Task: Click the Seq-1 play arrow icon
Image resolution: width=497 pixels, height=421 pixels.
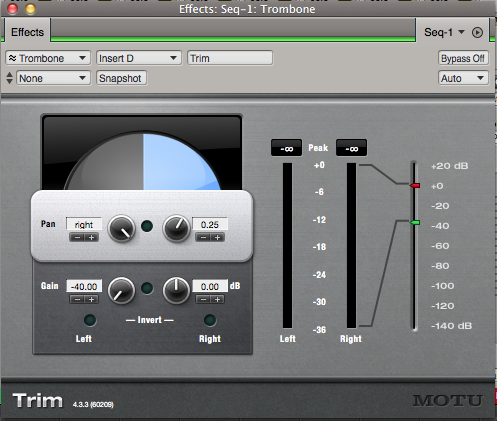Action: pos(477,32)
